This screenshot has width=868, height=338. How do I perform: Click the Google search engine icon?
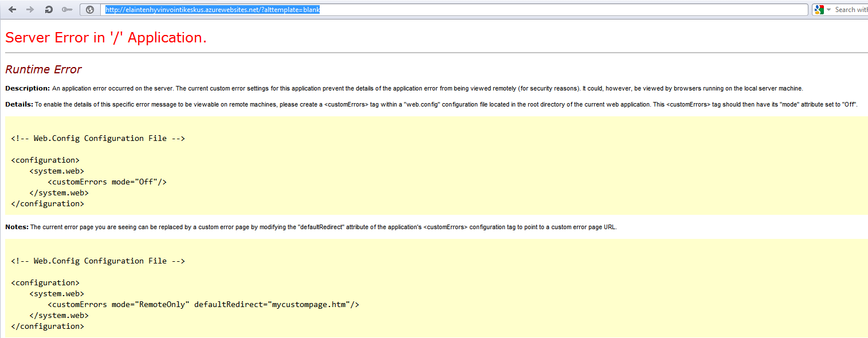[x=819, y=10]
